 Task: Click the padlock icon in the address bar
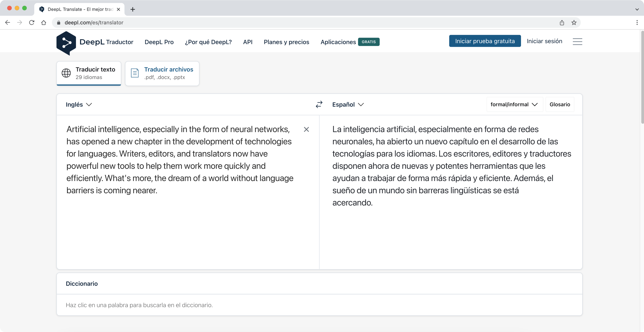tap(58, 23)
